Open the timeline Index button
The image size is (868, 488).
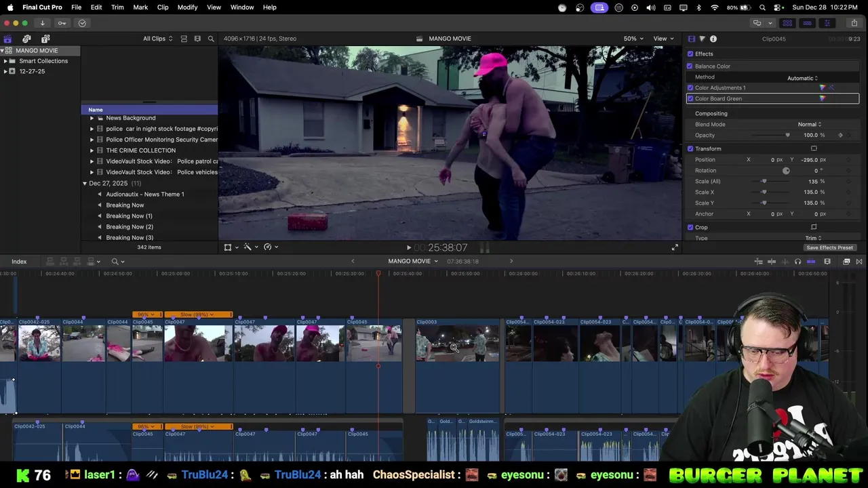19,262
